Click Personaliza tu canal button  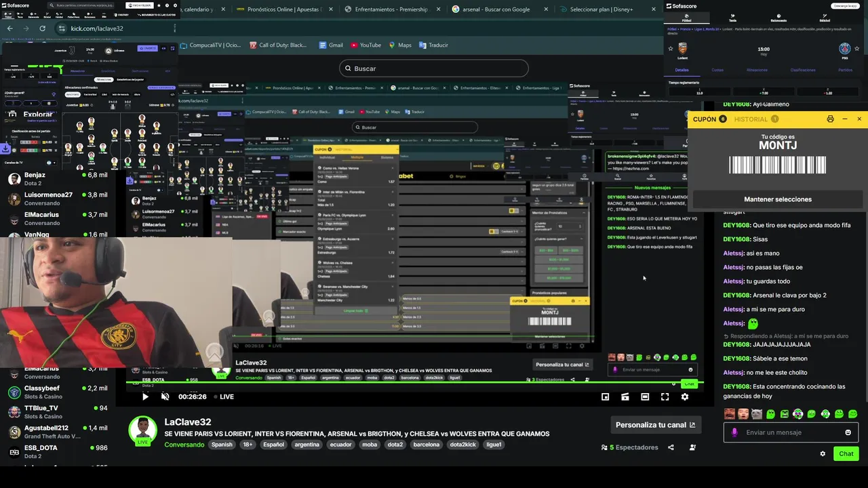click(x=656, y=425)
